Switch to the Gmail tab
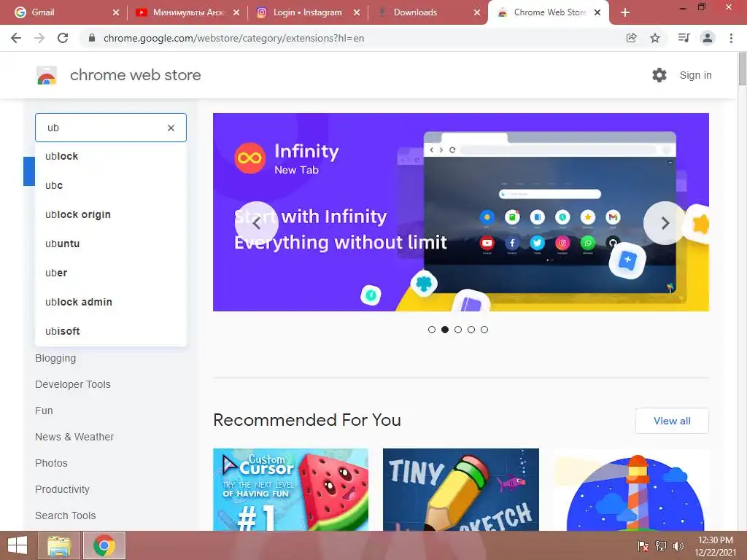Screen dimensions: 747x560 pyautogui.click(x=65, y=13)
